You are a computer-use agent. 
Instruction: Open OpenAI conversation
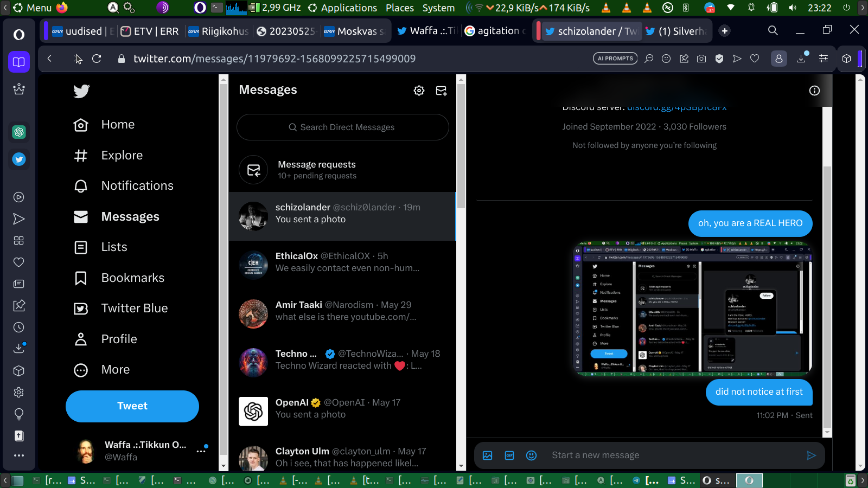[x=342, y=411]
